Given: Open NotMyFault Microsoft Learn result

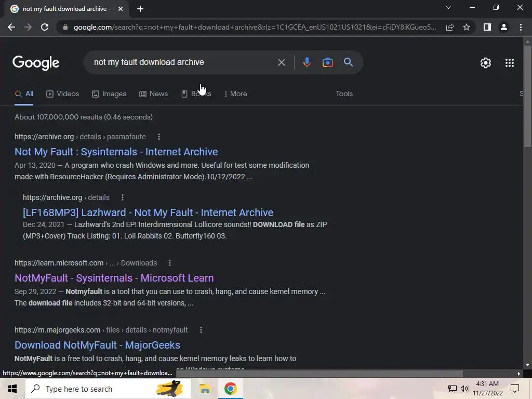Looking at the screenshot, I should pyautogui.click(x=114, y=278).
